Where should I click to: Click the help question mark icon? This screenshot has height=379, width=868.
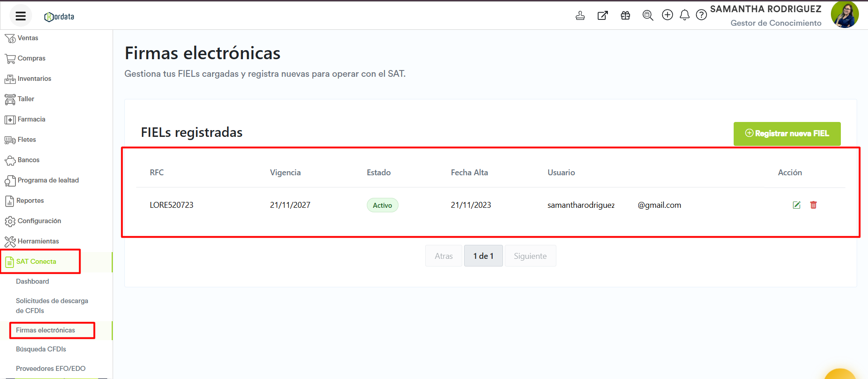pos(701,15)
